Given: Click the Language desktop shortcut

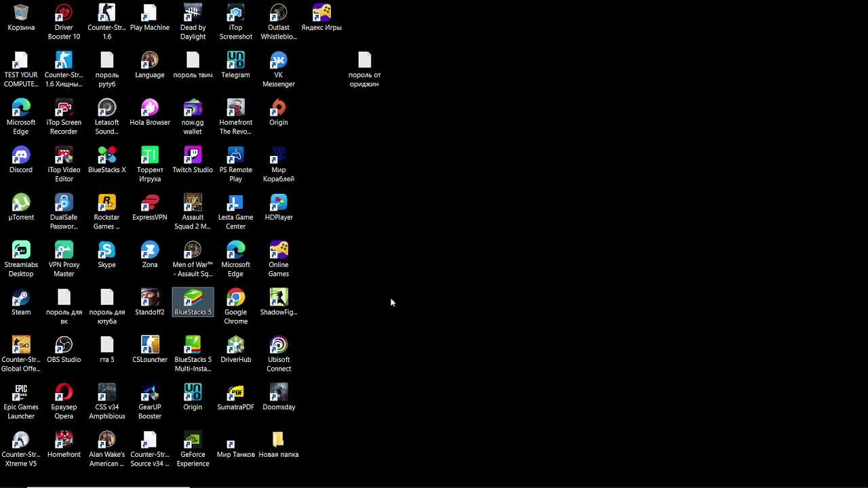Looking at the screenshot, I should pyautogui.click(x=150, y=66).
